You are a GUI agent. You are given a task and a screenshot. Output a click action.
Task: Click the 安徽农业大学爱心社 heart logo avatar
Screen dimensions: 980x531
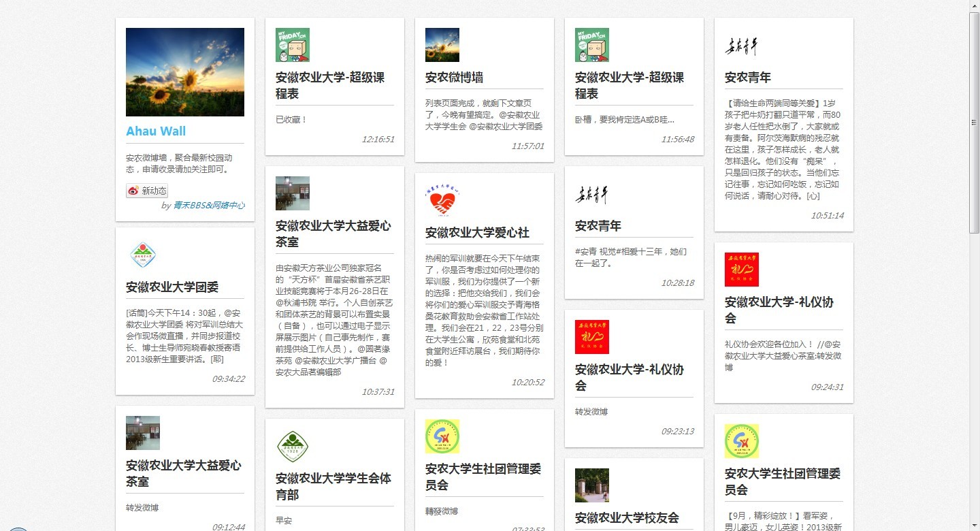pyautogui.click(x=442, y=200)
